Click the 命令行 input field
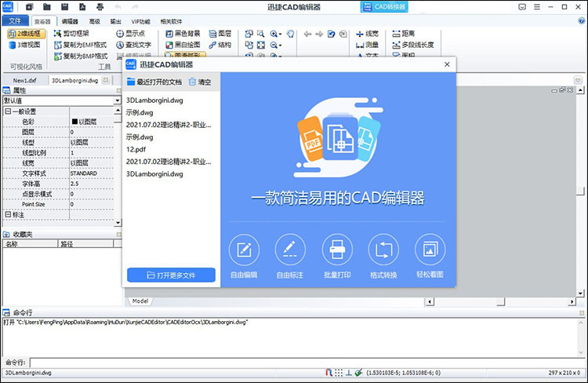The width and height of the screenshot is (588, 383). point(307,363)
